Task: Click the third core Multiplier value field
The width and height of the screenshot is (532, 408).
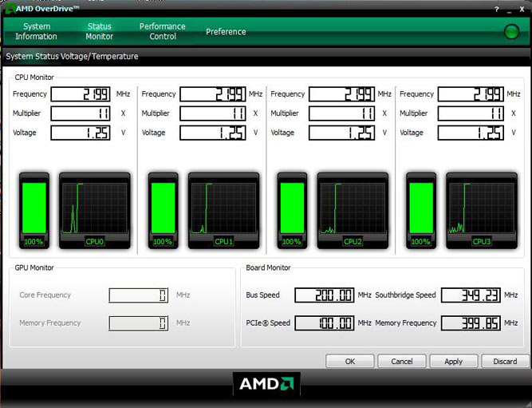Action: (341, 113)
